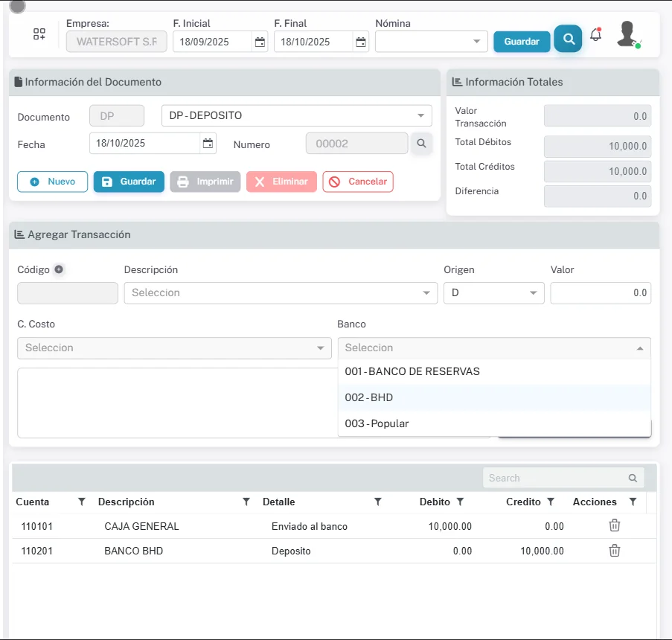672x640 pixels.
Task: Filter the Descripción column
Action: coord(246,502)
